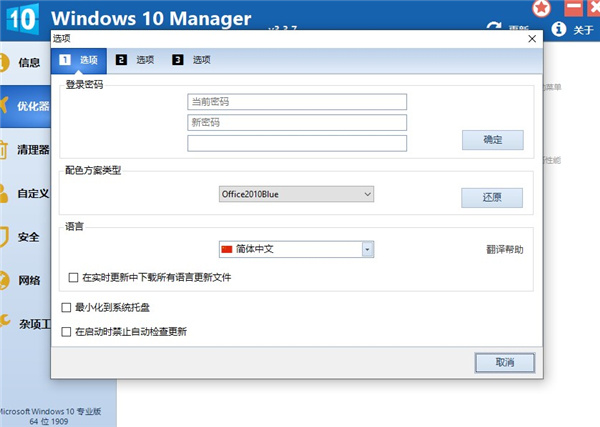Open the 翻译帮助 link

(x=504, y=249)
